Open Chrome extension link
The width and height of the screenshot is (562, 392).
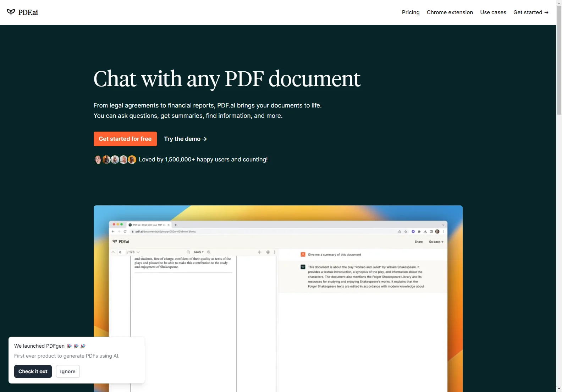450,12
